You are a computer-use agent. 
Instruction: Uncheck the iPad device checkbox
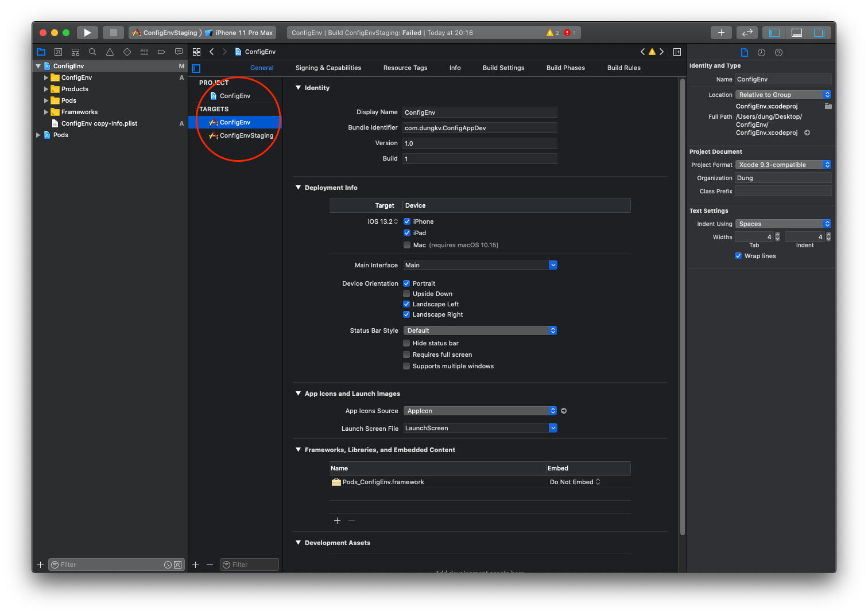[407, 233]
